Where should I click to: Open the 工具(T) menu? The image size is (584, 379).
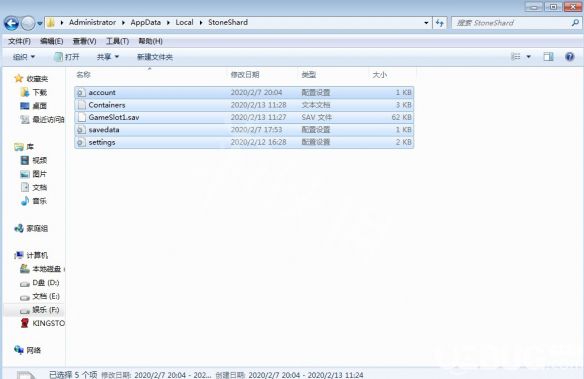click(117, 41)
